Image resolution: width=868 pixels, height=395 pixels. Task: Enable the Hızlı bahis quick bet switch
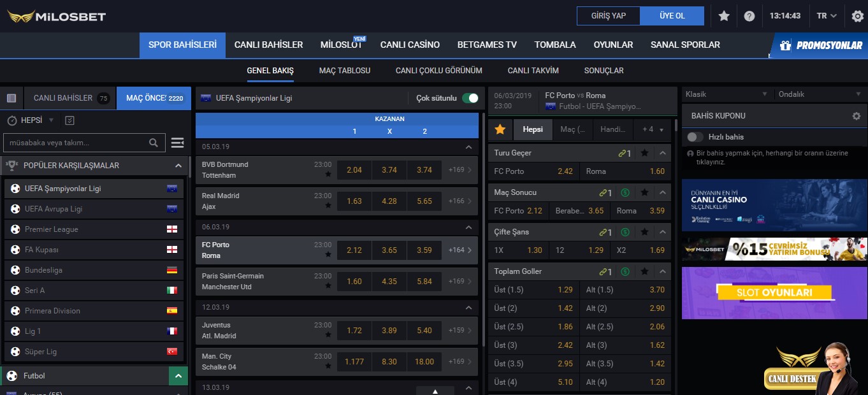695,137
